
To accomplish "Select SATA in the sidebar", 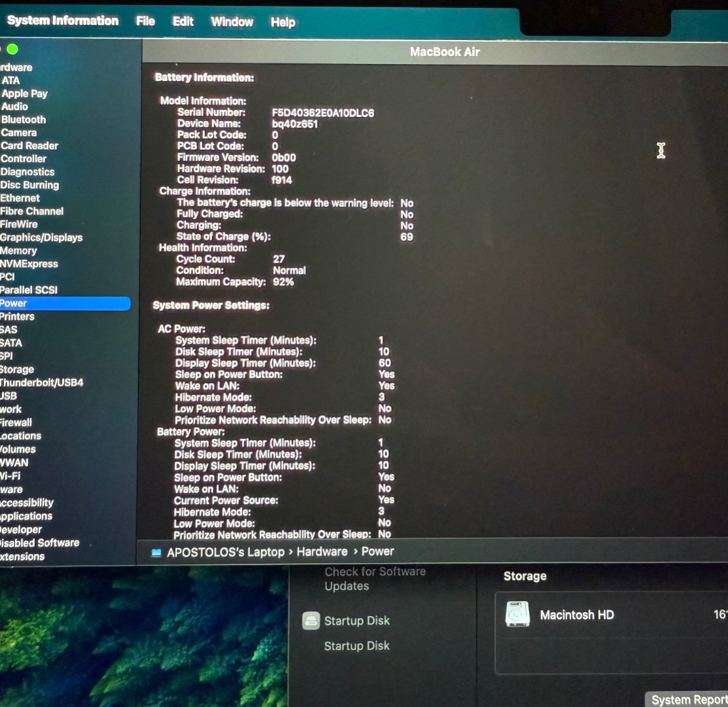I will pos(11,343).
